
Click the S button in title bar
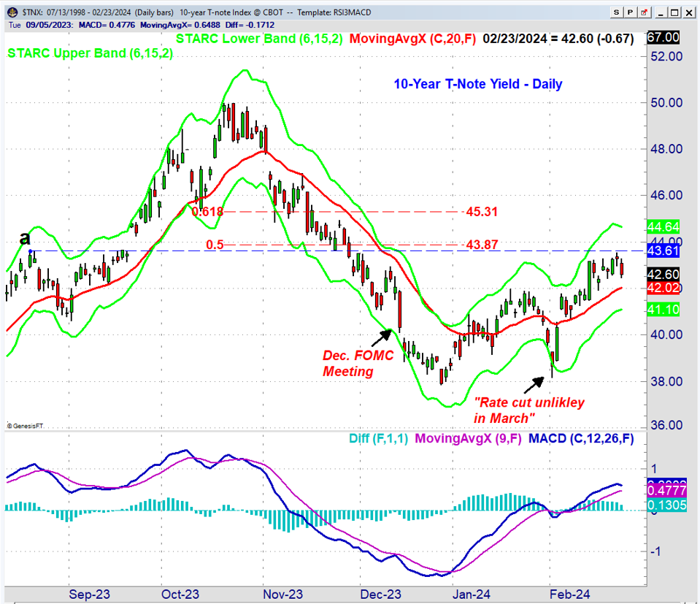(x=617, y=12)
